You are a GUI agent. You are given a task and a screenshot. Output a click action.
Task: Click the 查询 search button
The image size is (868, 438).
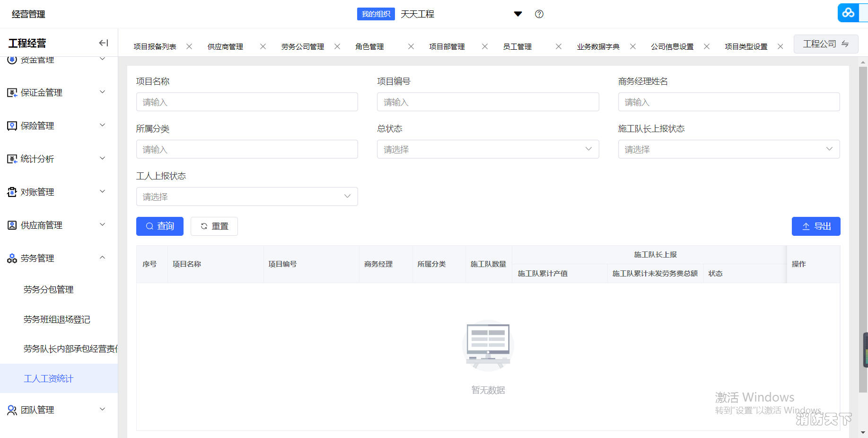(160, 226)
